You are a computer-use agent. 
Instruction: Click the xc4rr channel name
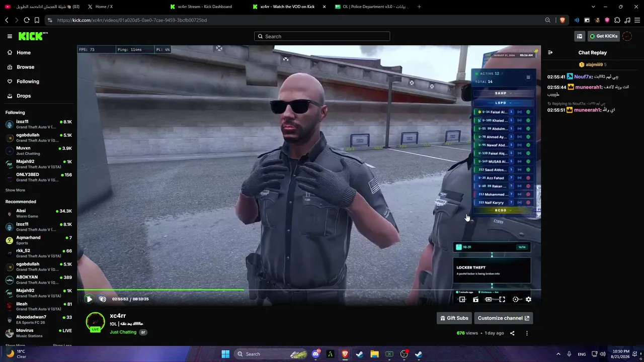point(118,316)
